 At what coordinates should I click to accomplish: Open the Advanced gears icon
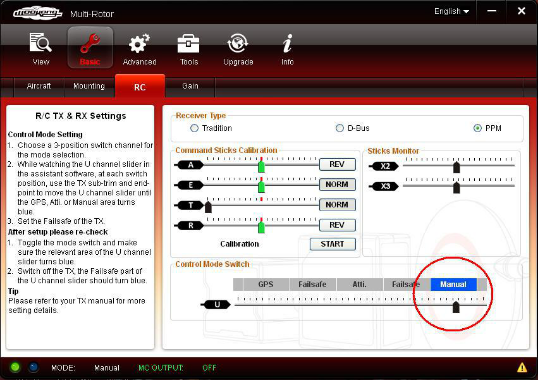[x=139, y=43]
